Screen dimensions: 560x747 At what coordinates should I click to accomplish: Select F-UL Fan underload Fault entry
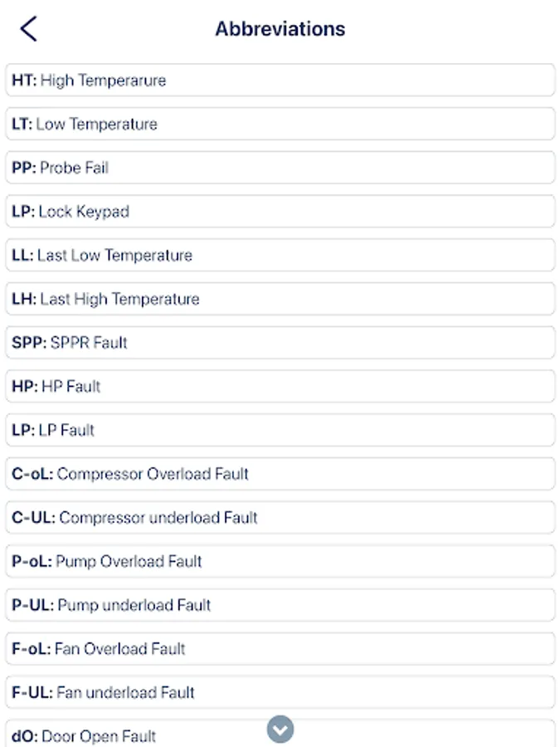pos(280,692)
